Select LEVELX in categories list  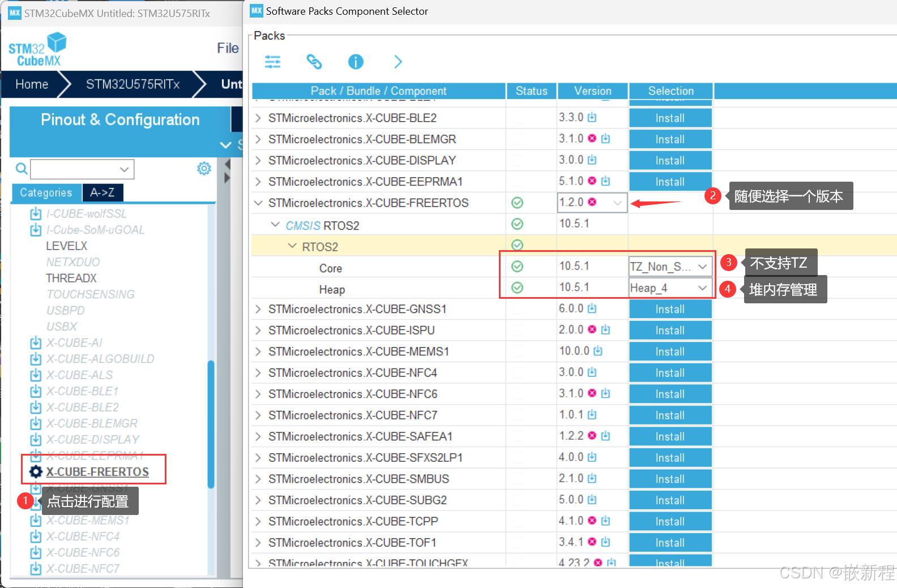(67, 246)
